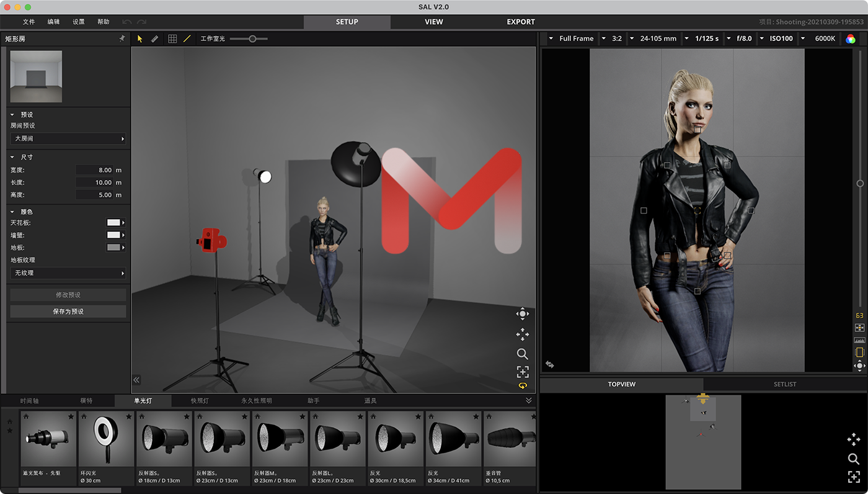This screenshot has height=494, width=868.
Task: Open the 编辑 menu
Action: [54, 22]
